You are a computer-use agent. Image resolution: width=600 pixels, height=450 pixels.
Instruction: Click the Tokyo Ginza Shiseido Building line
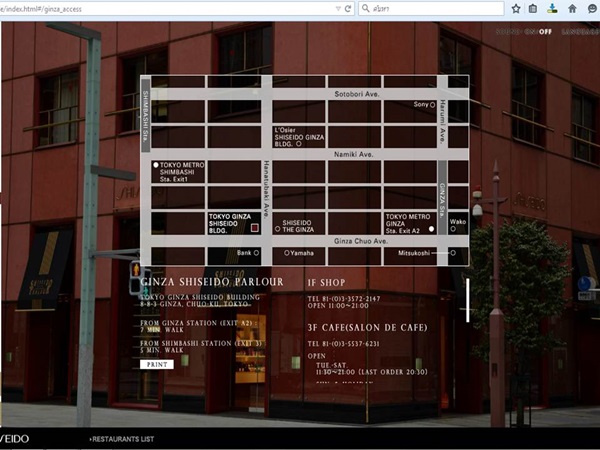[200, 297]
